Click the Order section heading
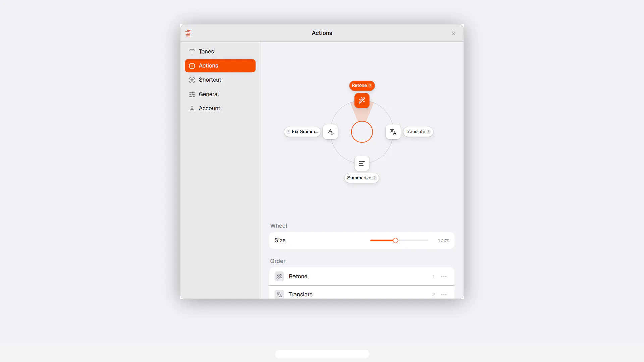 (x=278, y=261)
